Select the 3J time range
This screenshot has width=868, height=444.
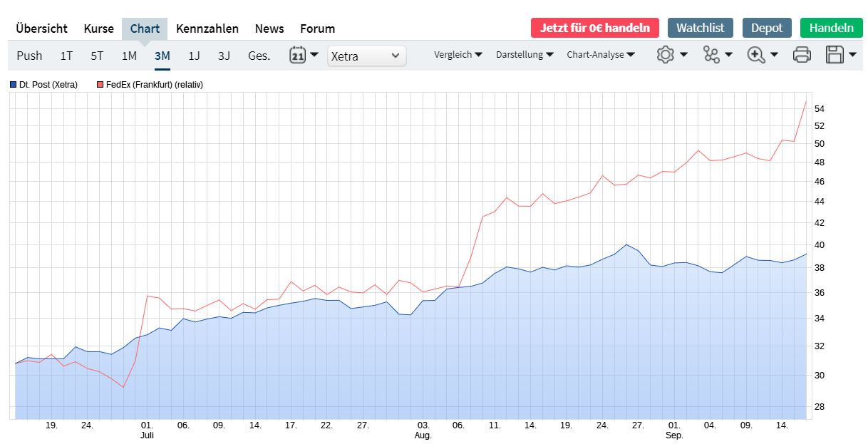point(224,56)
